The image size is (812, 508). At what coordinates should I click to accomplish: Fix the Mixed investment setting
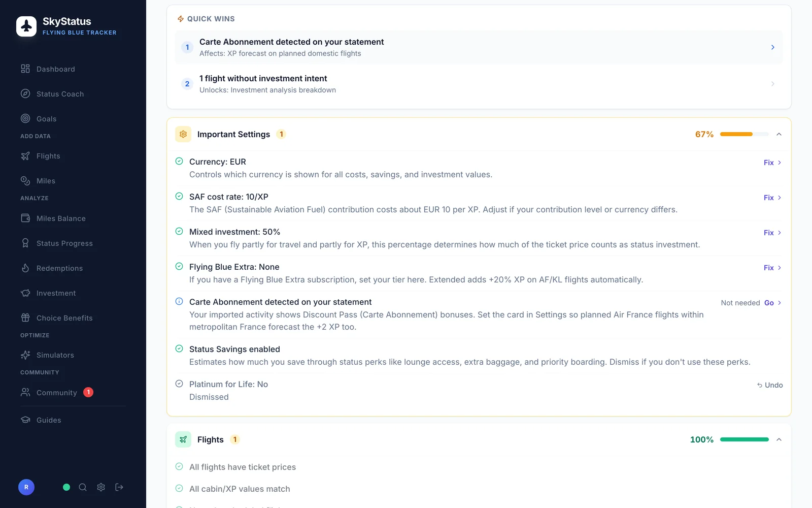[x=772, y=233]
